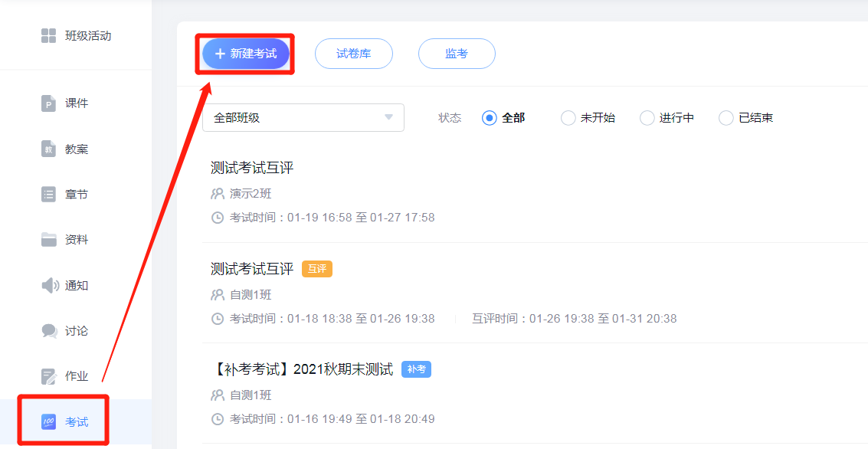The height and width of the screenshot is (449, 868).
Task: Open 测试考试互评 exam with 互评 tag
Action: (252, 269)
